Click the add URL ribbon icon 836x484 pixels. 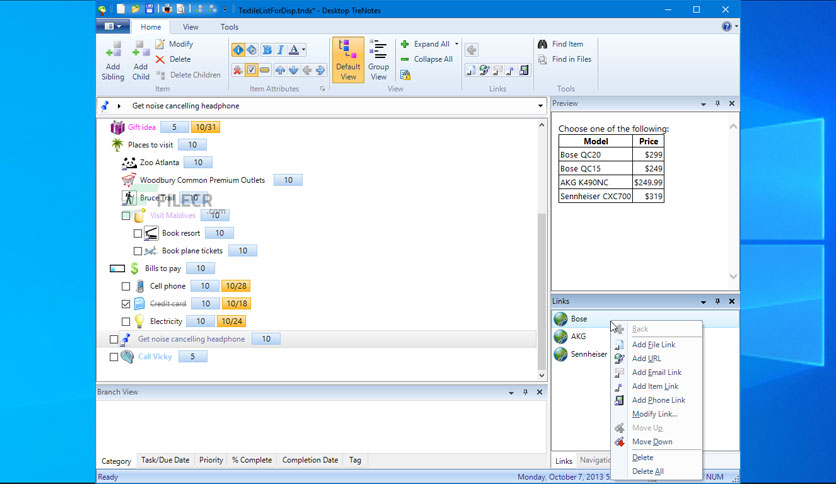pos(484,70)
